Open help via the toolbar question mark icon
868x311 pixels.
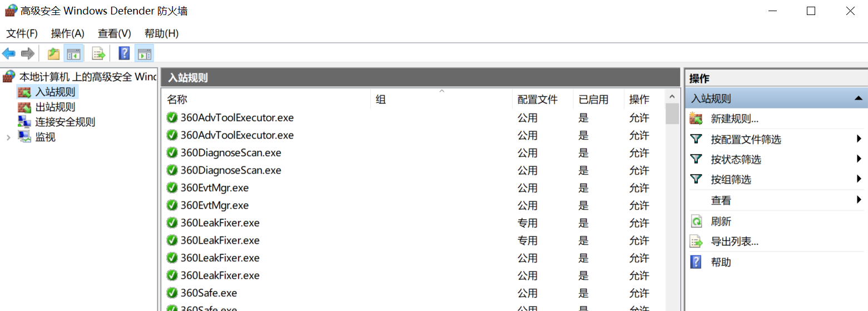click(x=125, y=53)
